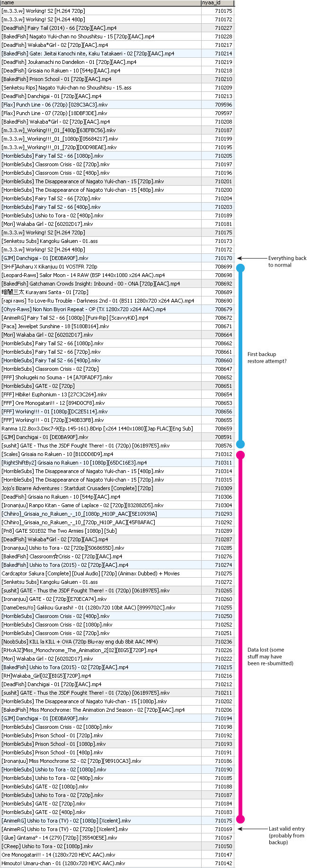Select the blue marker dot beside Aoharu X Kikanjuu row
The height and width of the screenshot is (868, 310).
(240, 268)
